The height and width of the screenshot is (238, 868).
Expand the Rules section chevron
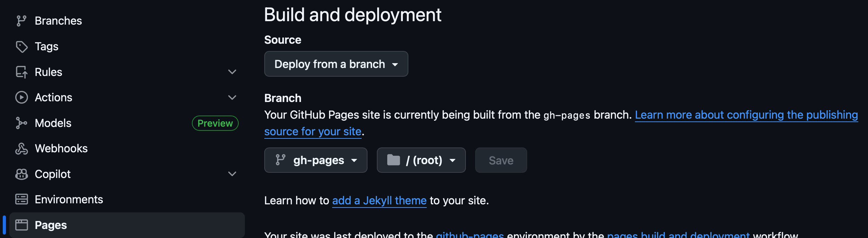tap(232, 72)
